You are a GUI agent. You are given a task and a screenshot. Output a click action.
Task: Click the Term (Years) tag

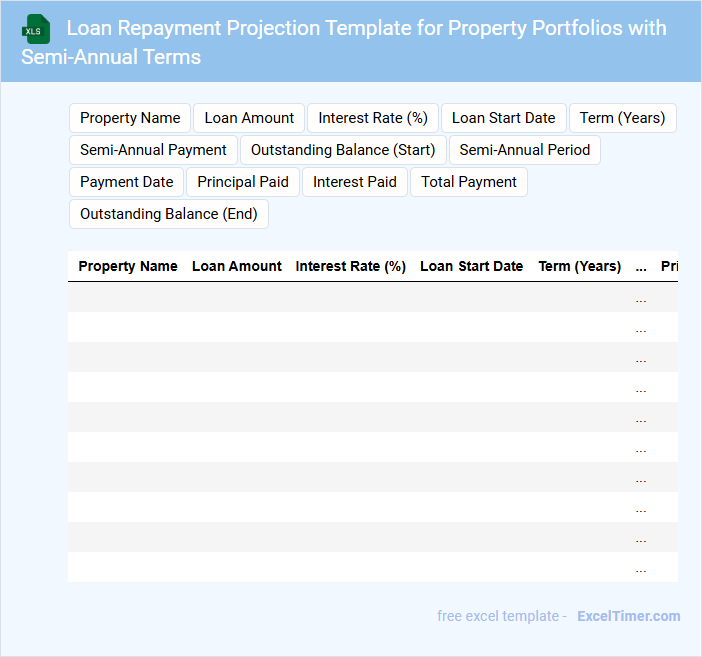[x=622, y=118]
